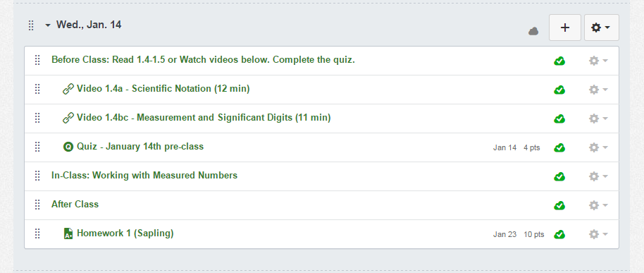Open Video 1.4bc Measurement and Significant Digits
The height and width of the screenshot is (273, 644).
tap(204, 118)
